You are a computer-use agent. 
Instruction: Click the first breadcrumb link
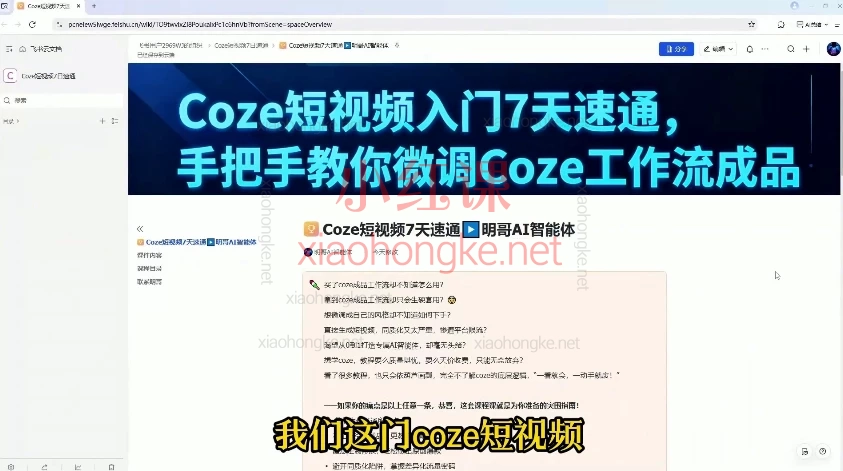[x=170, y=46]
